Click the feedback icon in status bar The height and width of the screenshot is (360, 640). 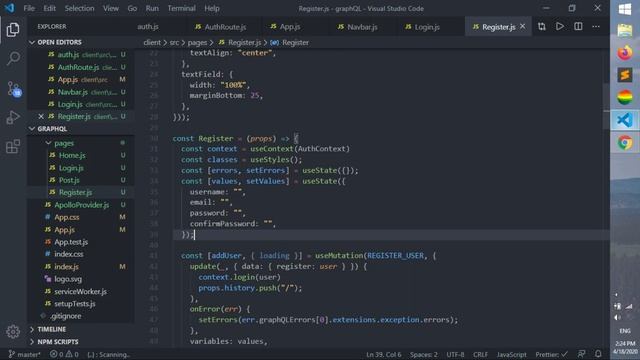point(581,354)
